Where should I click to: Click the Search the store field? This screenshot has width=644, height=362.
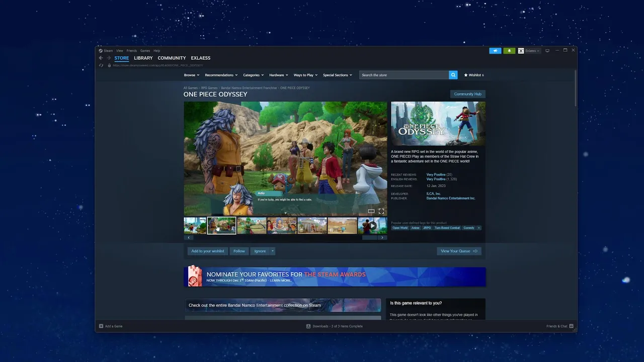[x=404, y=75]
